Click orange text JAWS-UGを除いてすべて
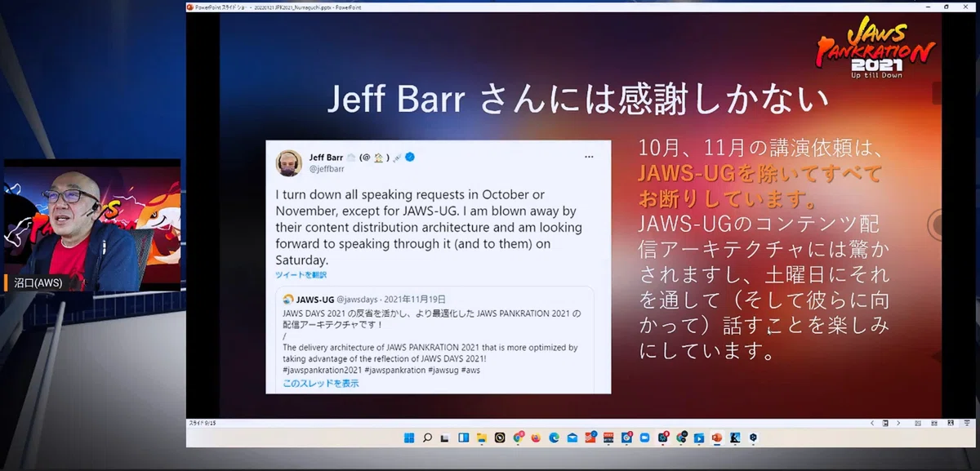Viewport: 980px width, 471px height. pyautogui.click(x=760, y=174)
